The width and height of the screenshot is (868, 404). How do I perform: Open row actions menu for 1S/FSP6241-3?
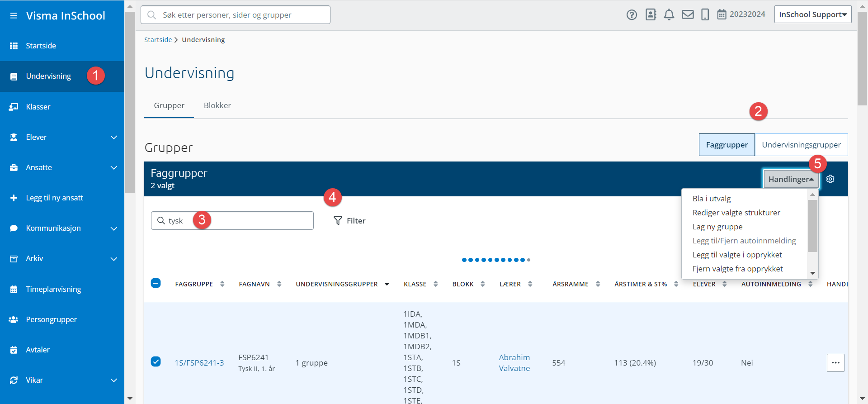click(x=835, y=363)
